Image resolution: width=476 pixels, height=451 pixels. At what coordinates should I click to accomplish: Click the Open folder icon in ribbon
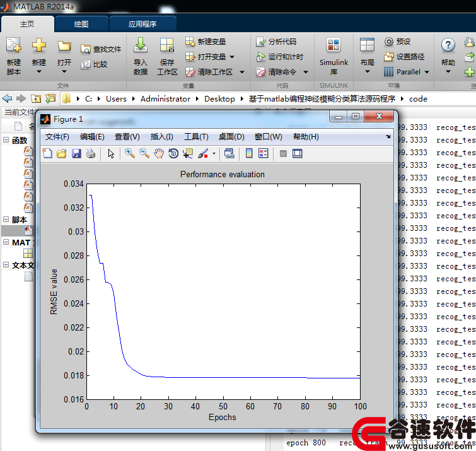click(64, 46)
